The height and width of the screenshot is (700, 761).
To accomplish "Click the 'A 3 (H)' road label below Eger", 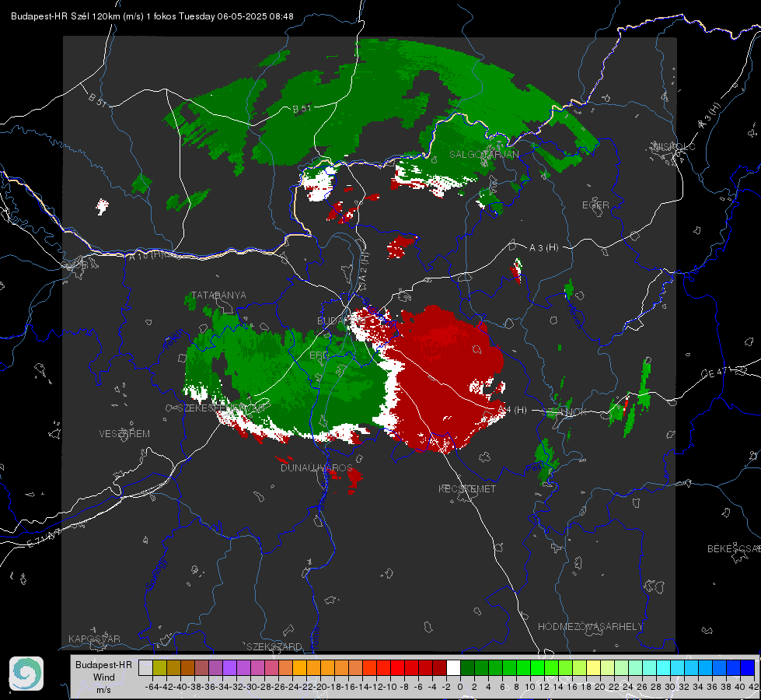I will click(x=543, y=248).
